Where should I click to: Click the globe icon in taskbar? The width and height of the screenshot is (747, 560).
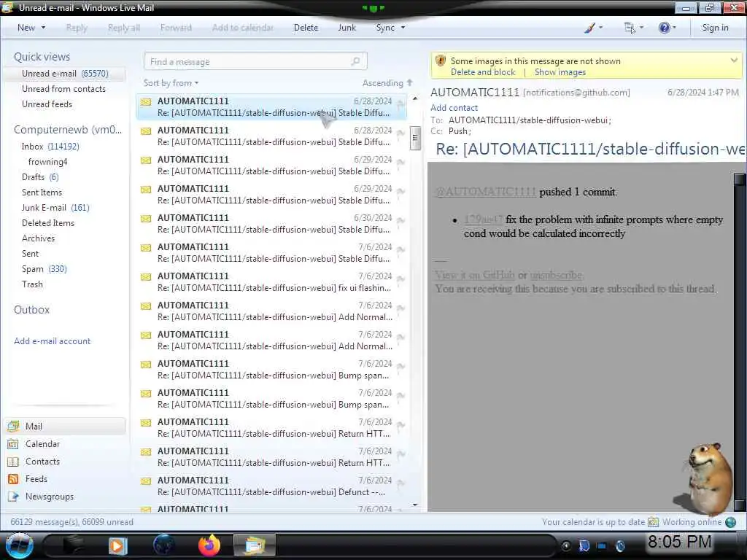(x=163, y=545)
